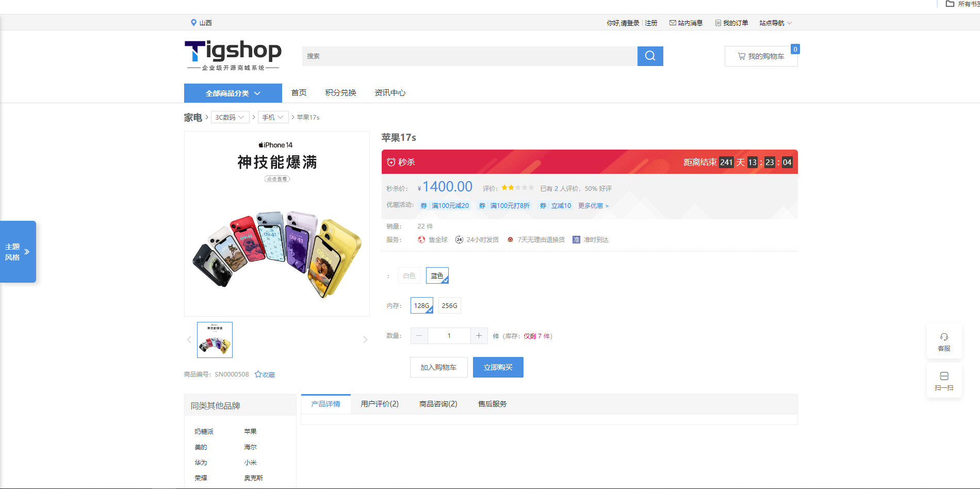Open the 客服 customer service panel
This screenshot has width=980, height=489.
pos(944,340)
